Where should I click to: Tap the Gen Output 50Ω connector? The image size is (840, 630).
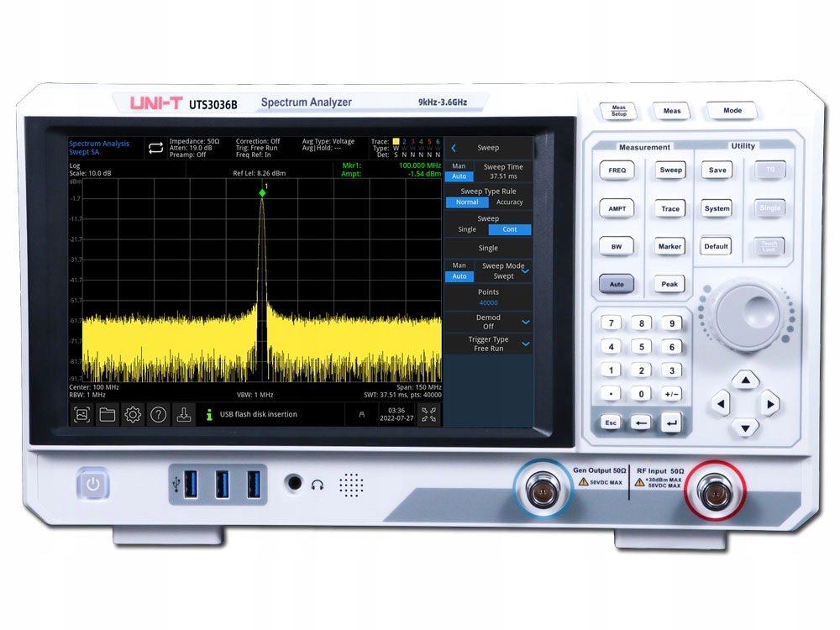tap(542, 490)
